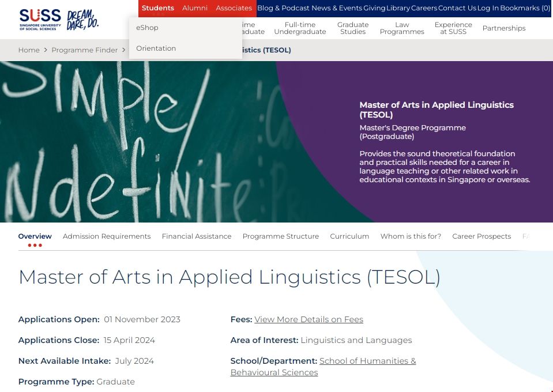
Task: Switch to the Admission Requirements tab
Action: click(x=107, y=236)
